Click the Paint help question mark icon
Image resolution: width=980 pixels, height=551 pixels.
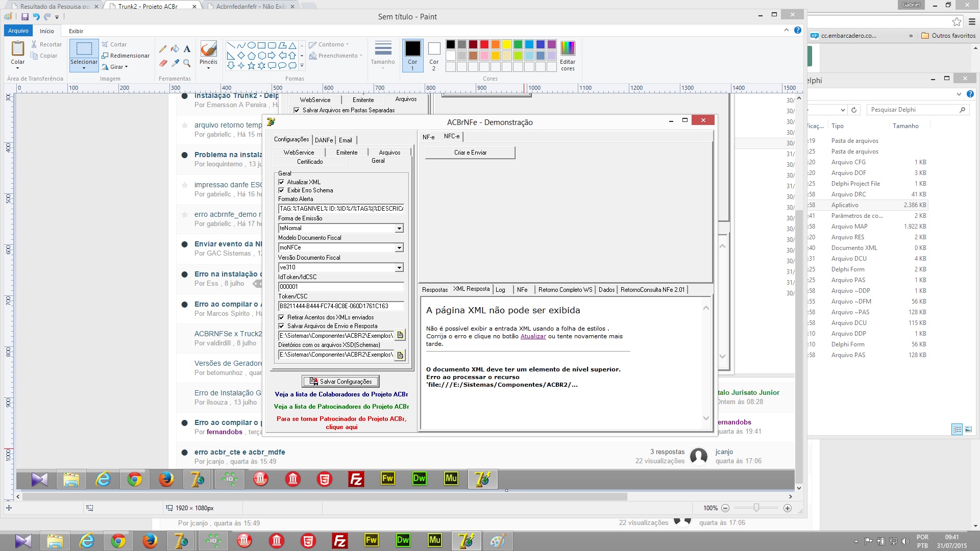(x=798, y=31)
